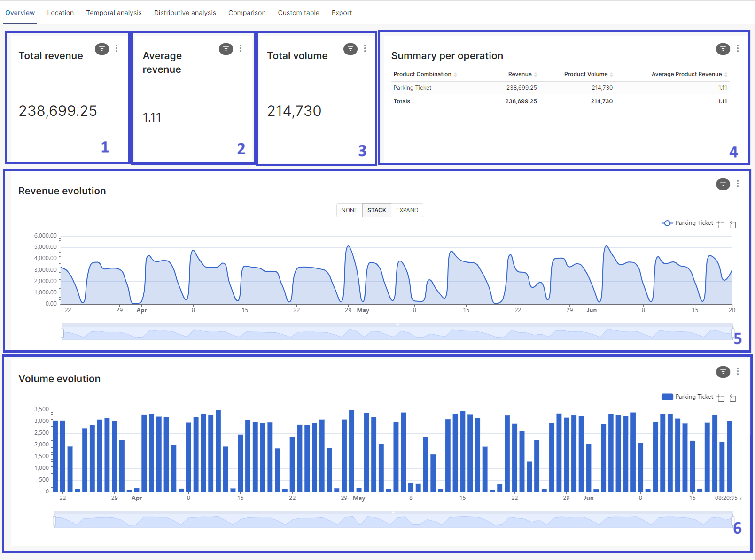Screen dimensions: 755x560
Task: Go to Comparison tab
Action: pos(247,13)
